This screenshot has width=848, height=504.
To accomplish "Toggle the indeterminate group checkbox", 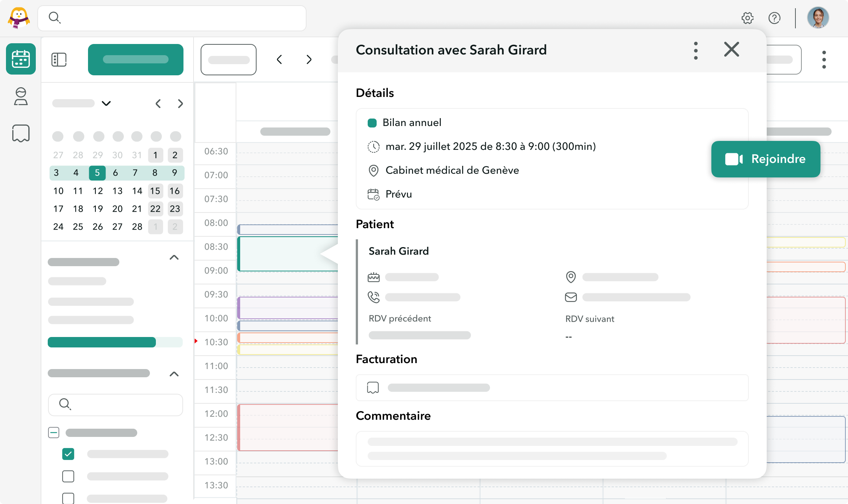I will click(x=54, y=432).
